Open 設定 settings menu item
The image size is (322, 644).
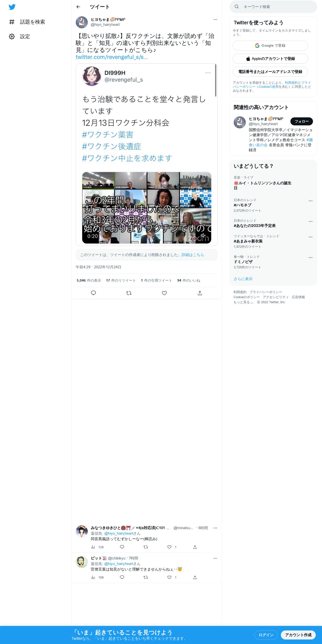20,37
